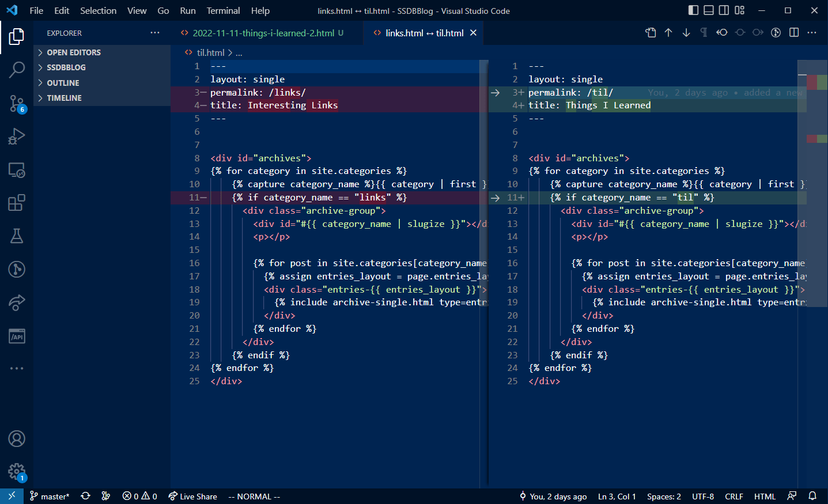This screenshot has width=828, height=504.
Task: Close the links.html ↔ til.html tab
Action: point(473,33)
